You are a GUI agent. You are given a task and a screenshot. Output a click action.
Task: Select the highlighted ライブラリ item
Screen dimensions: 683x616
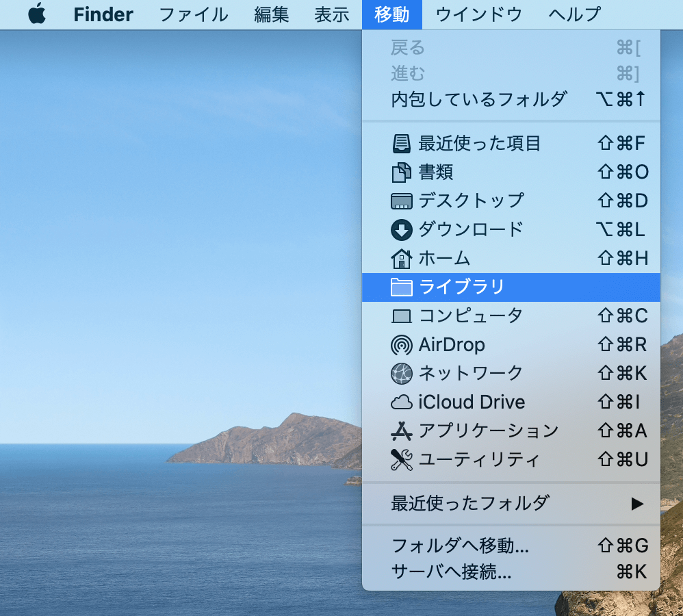point(511,287)
